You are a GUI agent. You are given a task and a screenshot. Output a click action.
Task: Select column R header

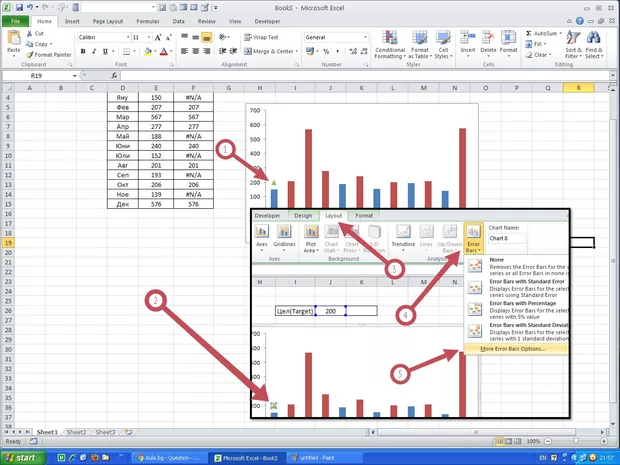tap(578, 88)
